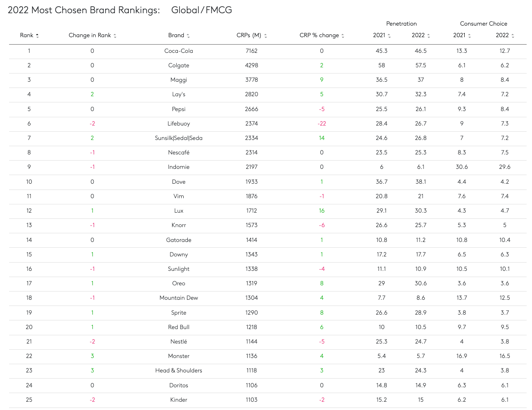
Task: Select the Colgate brand name
Action: (179, 66)
